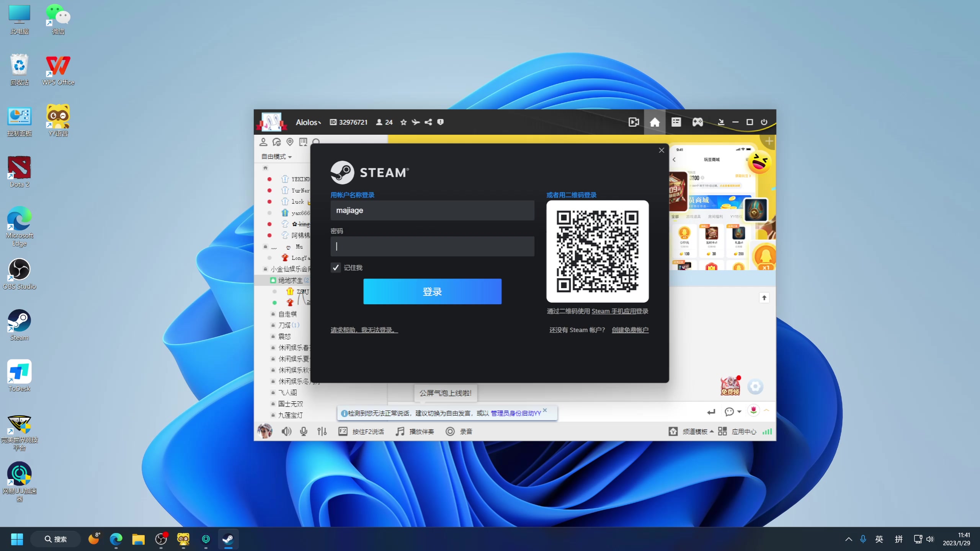Click the 按住F2说话 push-to-talk button
980x551 pixels.
(x=361, y=432)
